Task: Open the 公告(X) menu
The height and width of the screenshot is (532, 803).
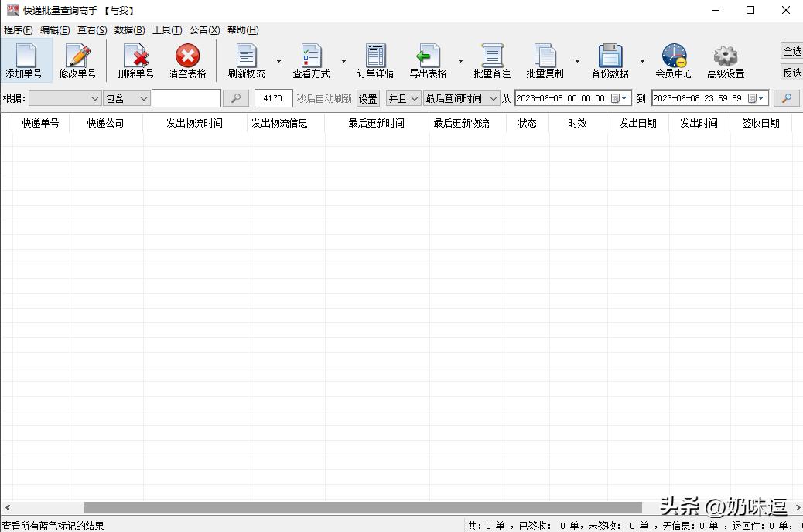Action: pyautogui.click(x=205, y=30)
